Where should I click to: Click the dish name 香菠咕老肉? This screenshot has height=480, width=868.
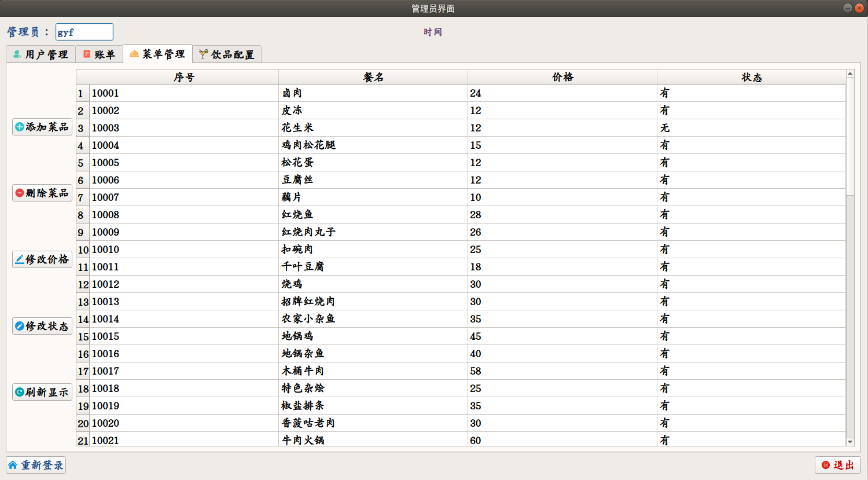[308, 423]
